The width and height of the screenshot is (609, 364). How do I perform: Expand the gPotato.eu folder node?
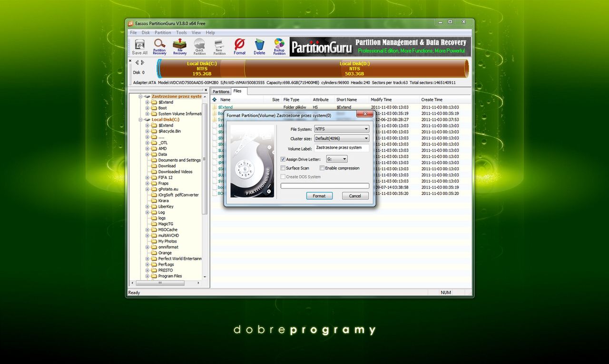click(147, 189)
